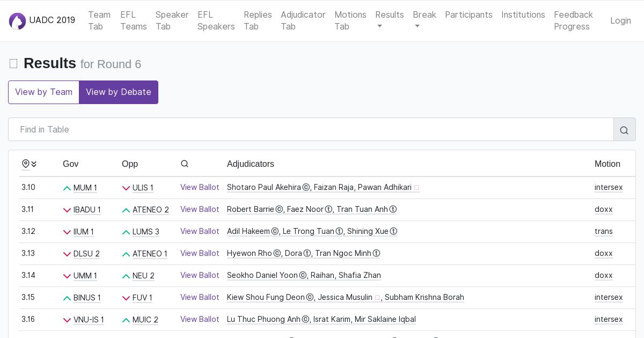Open the Motions Tab page
Viewport: 644px width, 338px height.
click(350, 20)
